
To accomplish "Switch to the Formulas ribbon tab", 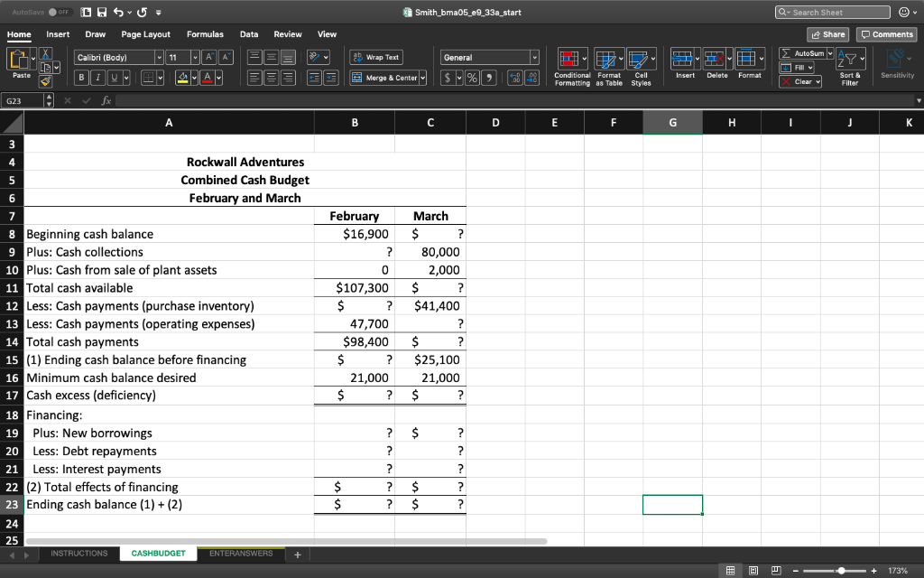I will [x=205, y=34].
